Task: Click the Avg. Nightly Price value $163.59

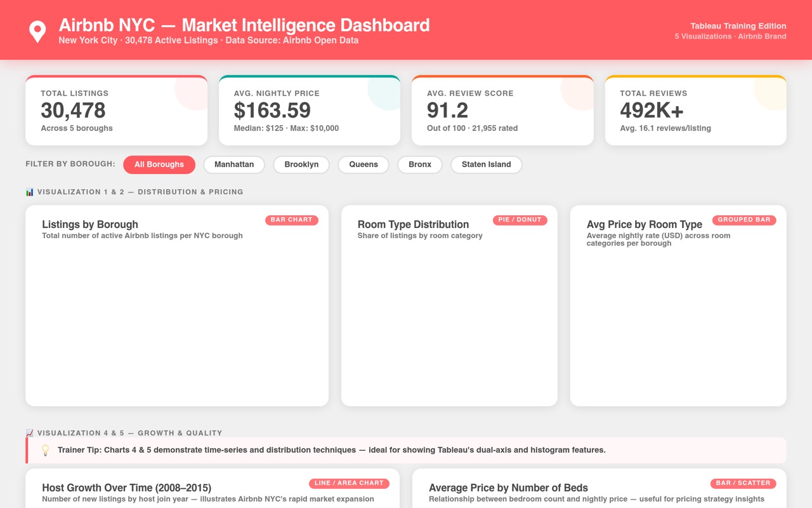Action: tap(272, 110)
